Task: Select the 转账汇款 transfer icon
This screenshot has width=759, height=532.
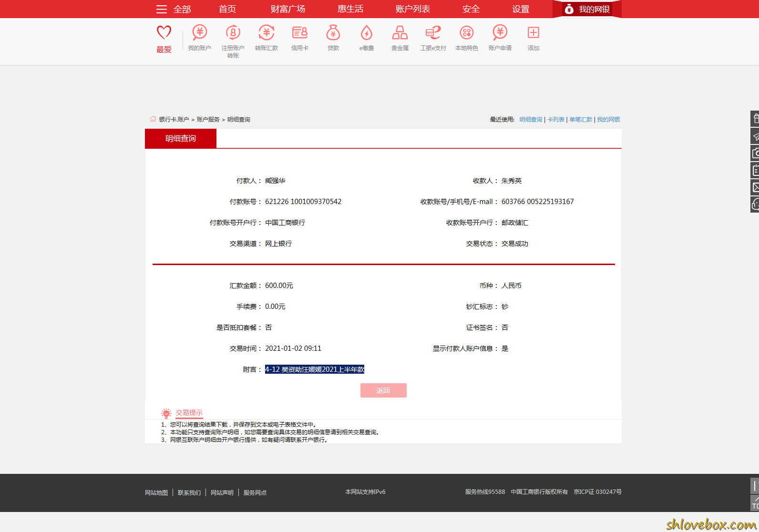Action: click(267, 32)
